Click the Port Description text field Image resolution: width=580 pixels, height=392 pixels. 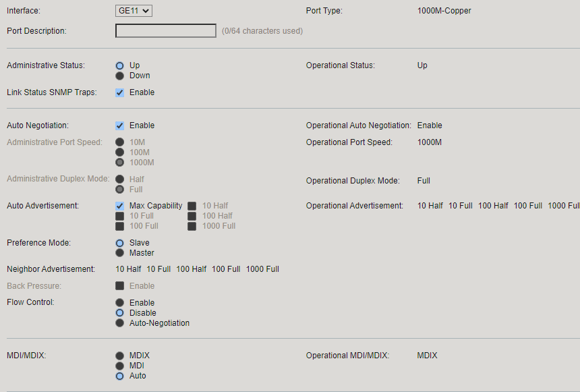click(x=166, y=31)
